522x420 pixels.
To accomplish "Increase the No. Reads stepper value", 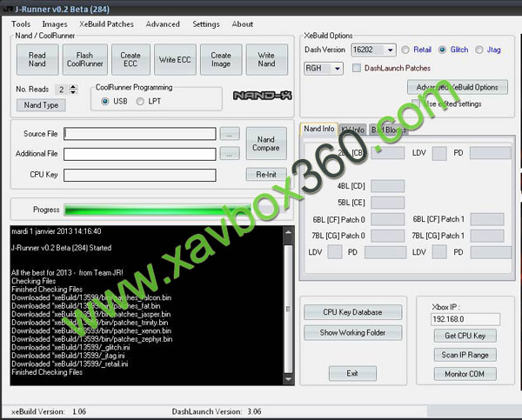I will (x=73, y=87).
